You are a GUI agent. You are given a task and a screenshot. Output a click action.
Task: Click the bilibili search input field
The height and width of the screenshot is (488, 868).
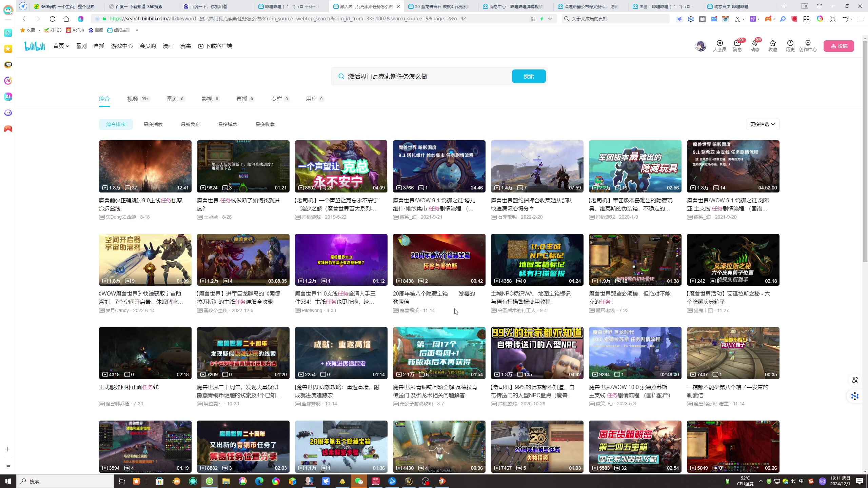427,76
